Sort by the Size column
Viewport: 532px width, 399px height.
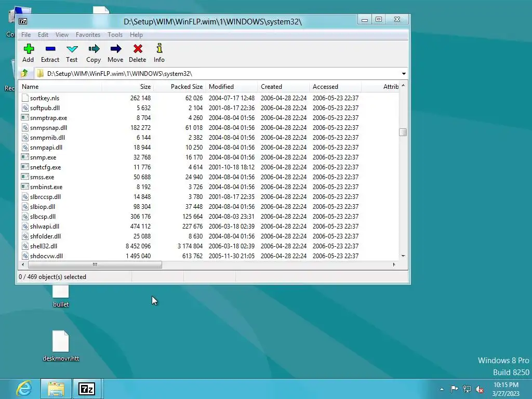click(x=128, y=87)
